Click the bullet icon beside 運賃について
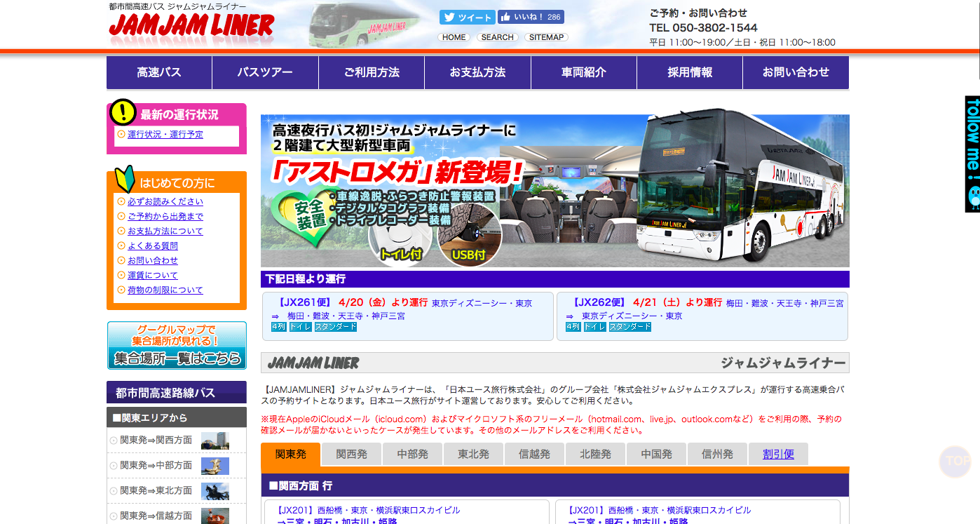 pos(121,275)
